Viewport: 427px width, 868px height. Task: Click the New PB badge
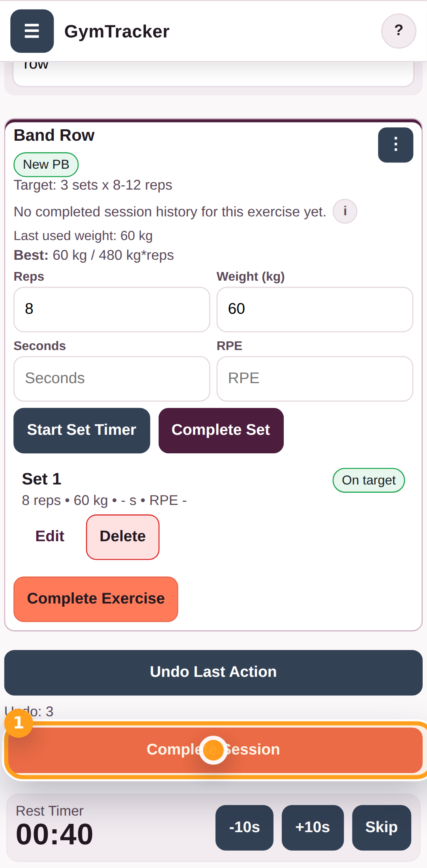pyautogui.click(x=46, y=164)
